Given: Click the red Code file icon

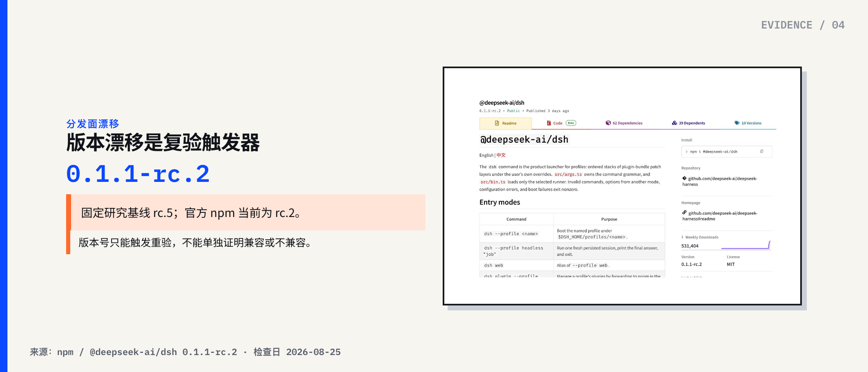Looking at the screenshot, I should pos(548,123).
